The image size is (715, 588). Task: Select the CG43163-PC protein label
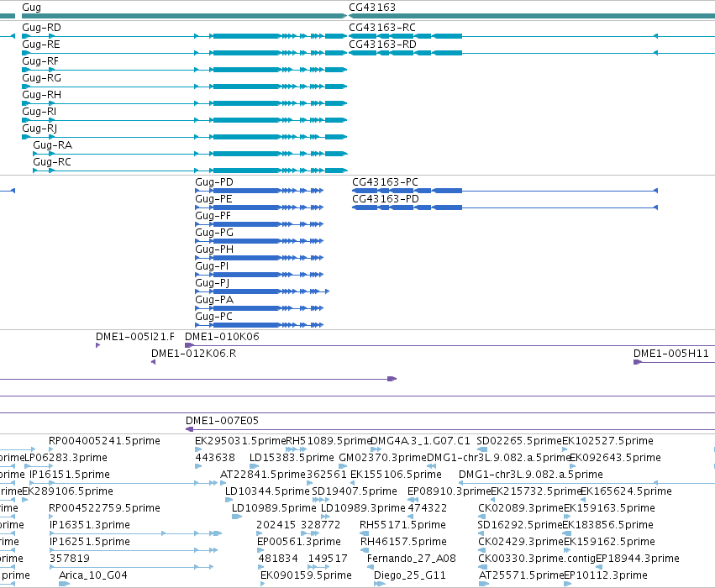(x=385, y=182)
